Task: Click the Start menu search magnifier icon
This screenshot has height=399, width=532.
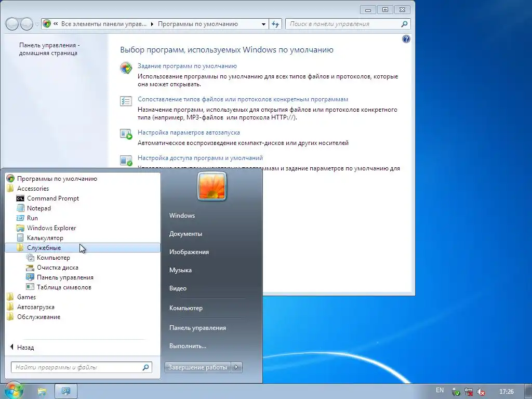Action: [146, 367]
